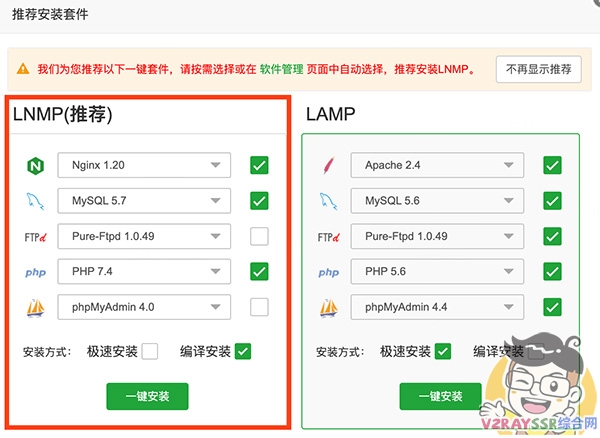The height and width of the screenshot is (438, 600).
Task: Uncheck the Apache 2.4 checkbox
Action: coord(552,165)
